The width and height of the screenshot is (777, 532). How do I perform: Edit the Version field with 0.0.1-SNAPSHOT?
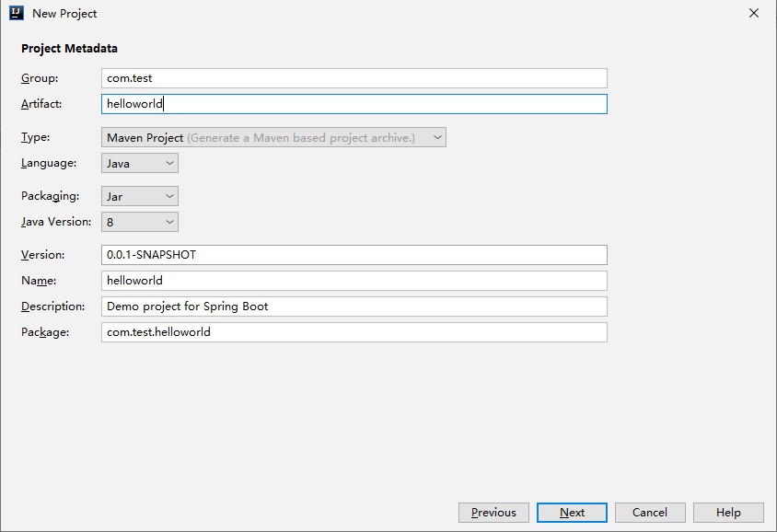tap(354, 255)
